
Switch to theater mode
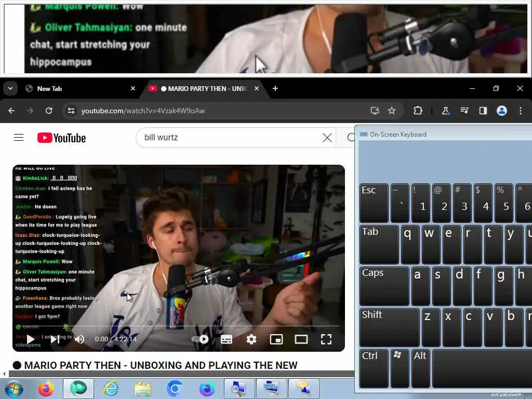(301, 339)
